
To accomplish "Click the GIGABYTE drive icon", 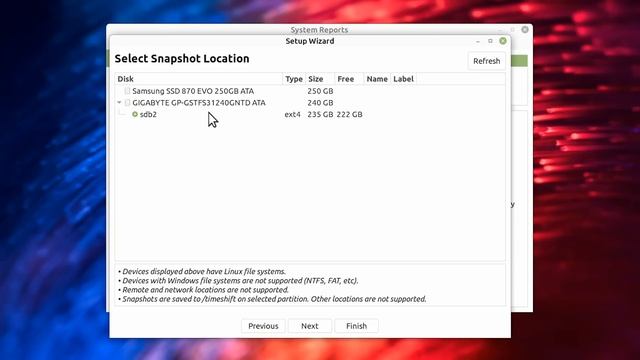I will (127, 102).
